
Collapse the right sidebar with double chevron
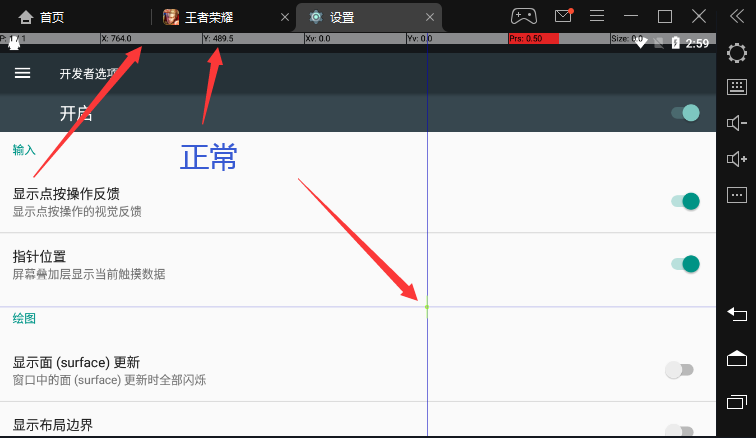(736, 16)
